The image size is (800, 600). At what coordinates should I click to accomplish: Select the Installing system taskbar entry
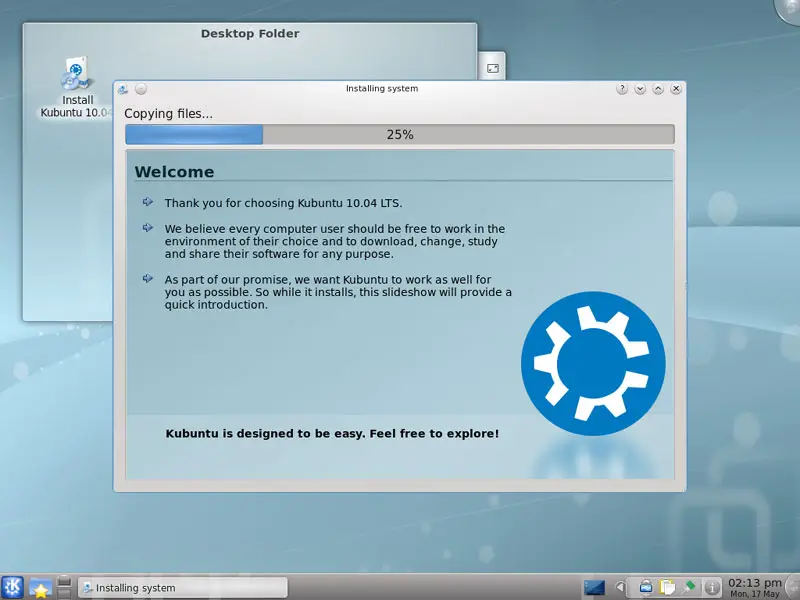[x=182, y=588]
